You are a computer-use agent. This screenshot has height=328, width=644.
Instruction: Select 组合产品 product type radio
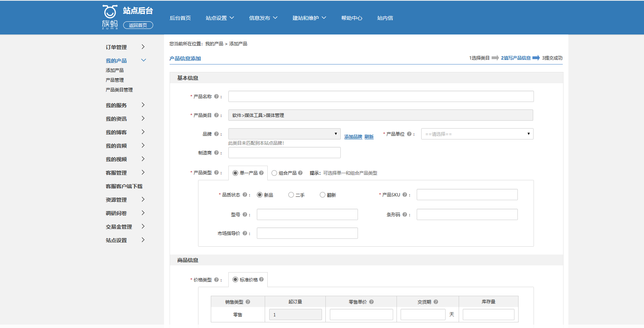[x=274, y=173]
